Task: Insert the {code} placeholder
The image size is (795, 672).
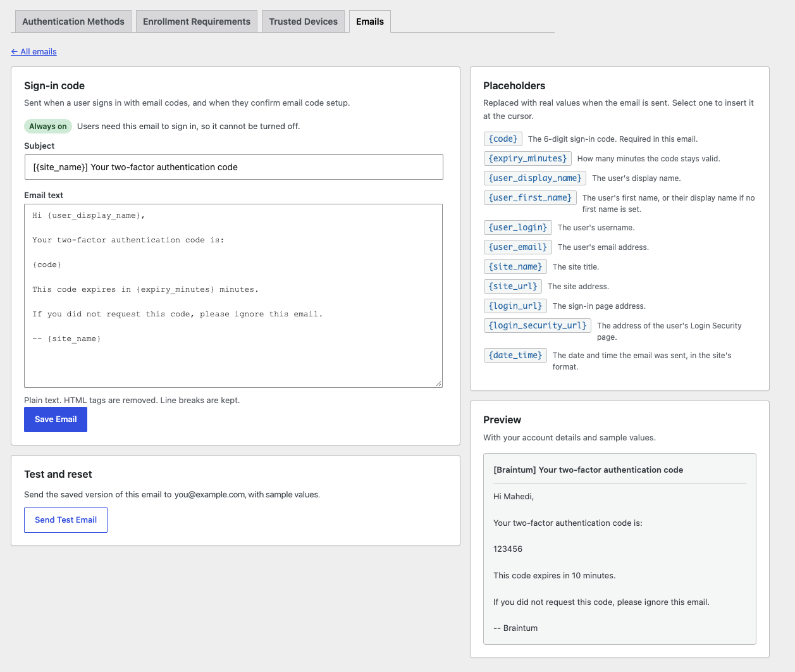Action: tap(503, 139)
